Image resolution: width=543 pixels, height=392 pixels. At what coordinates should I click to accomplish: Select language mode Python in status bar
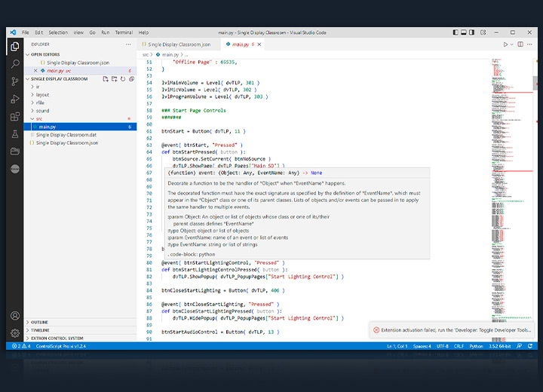476,346
